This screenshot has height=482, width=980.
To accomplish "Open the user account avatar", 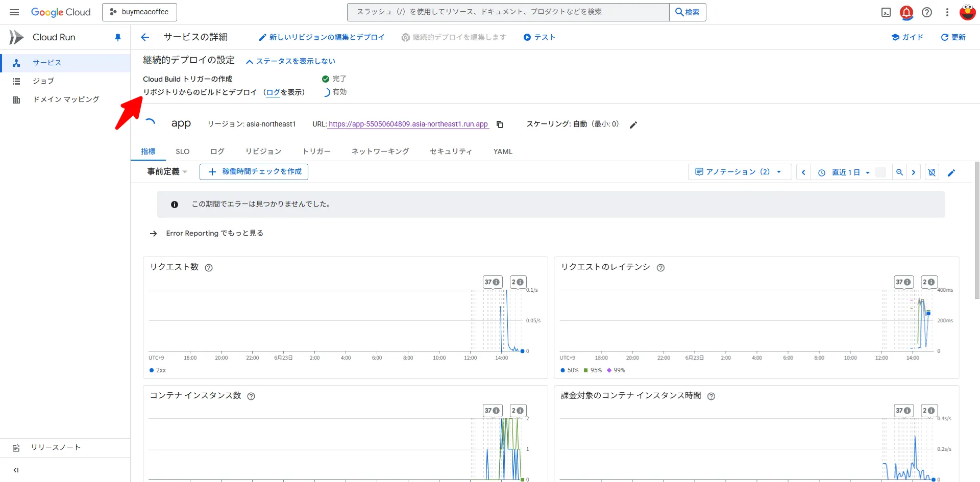I will (967, 12).
